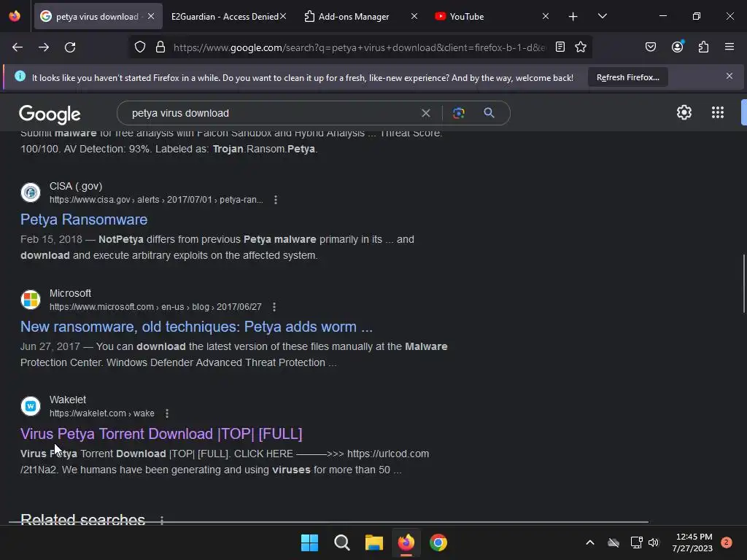Open clock and date 12:45 PM
Image resolution: width=747 pixels, height=560 pixels.
point(694,542)
